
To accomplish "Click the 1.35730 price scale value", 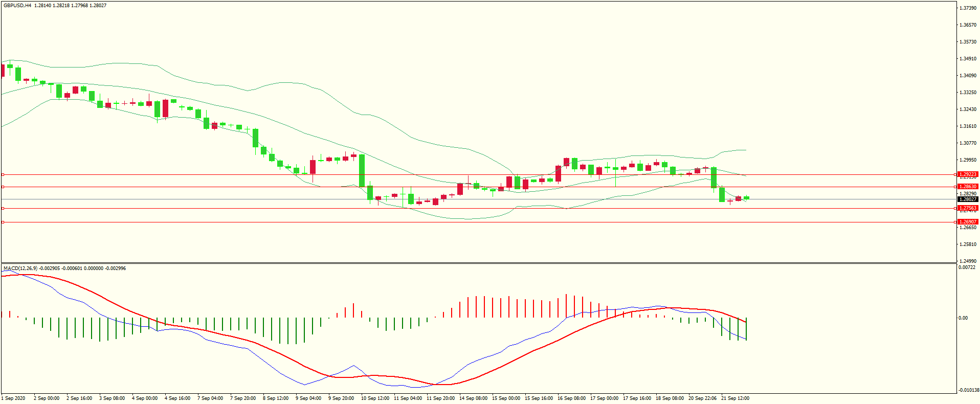I will (968, 42).
